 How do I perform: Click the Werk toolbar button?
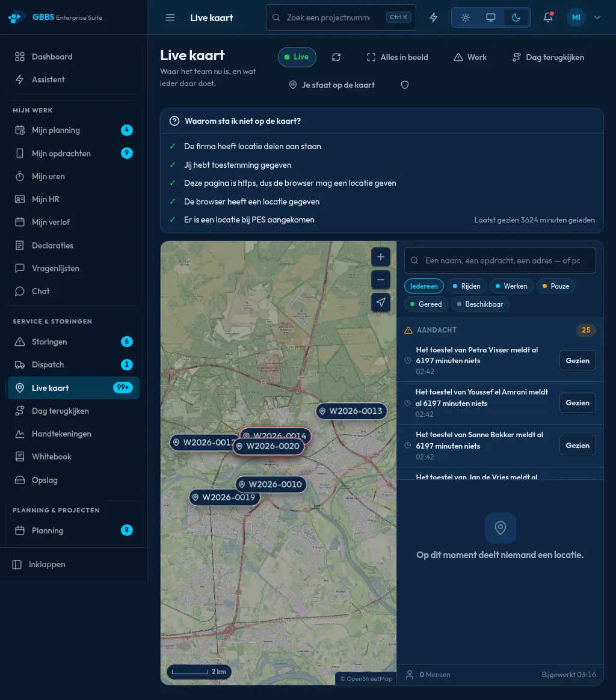tap(470, 57)
